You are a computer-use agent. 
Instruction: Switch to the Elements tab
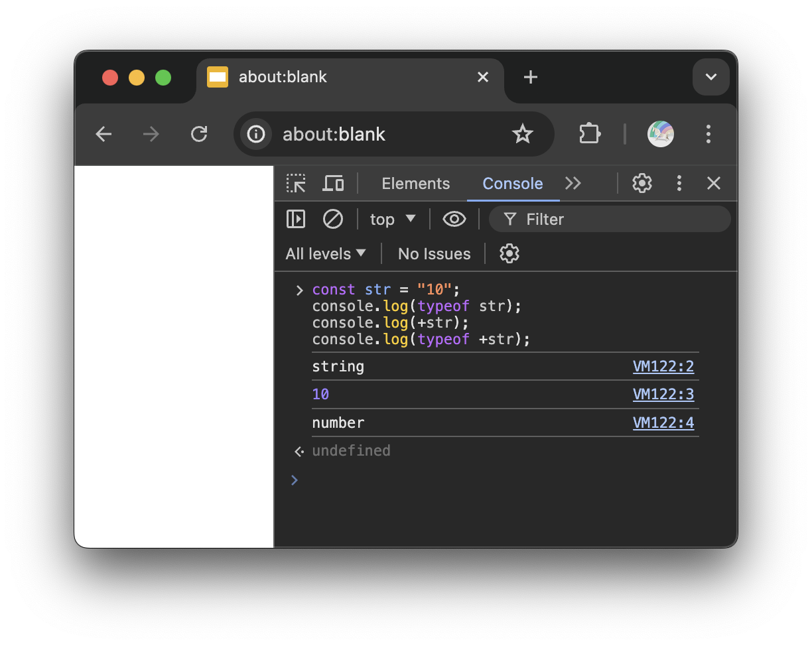[416, 184]
